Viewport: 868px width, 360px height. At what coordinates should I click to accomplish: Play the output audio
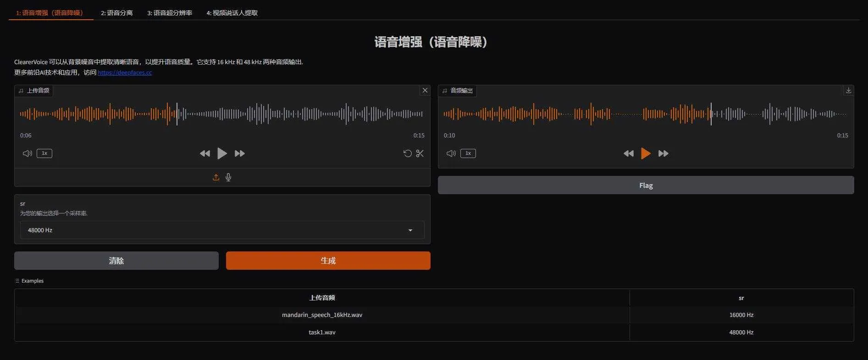coord(646,153)
